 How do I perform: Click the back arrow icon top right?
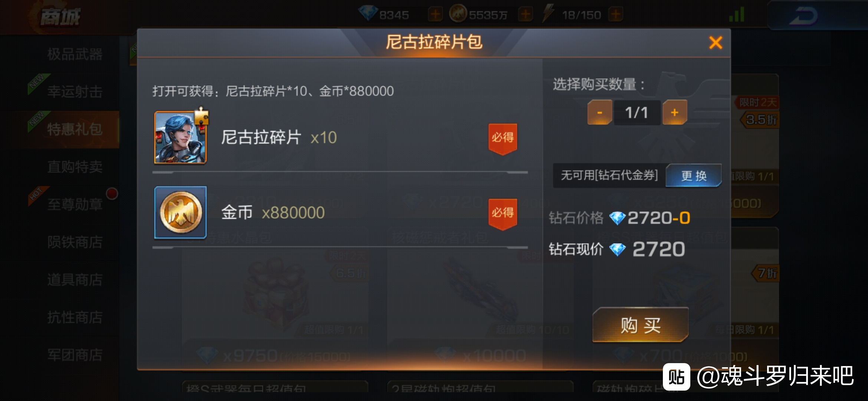coord(803,16)
